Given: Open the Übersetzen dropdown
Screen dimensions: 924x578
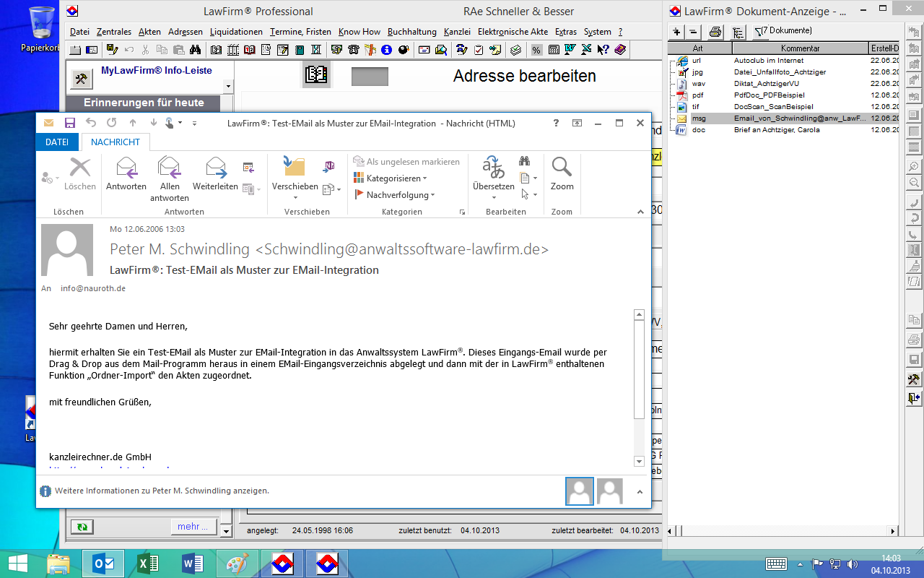Looking at the screenshot, I should pyautogui.click(x=494, y=198).
